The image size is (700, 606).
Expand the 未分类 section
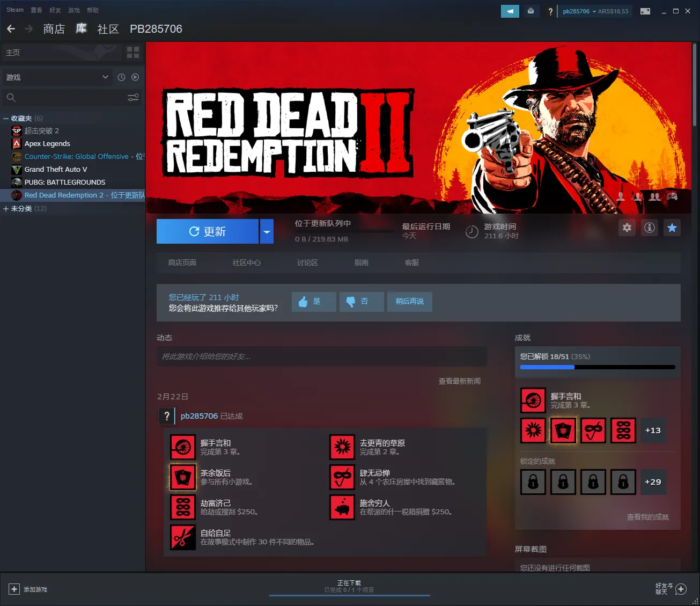point(6,209)
